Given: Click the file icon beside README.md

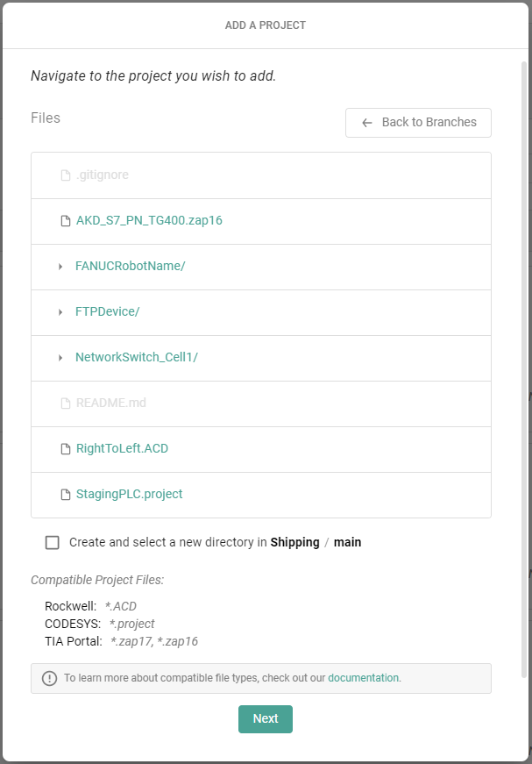Looking at the screenshot, I should pos(65,403).
